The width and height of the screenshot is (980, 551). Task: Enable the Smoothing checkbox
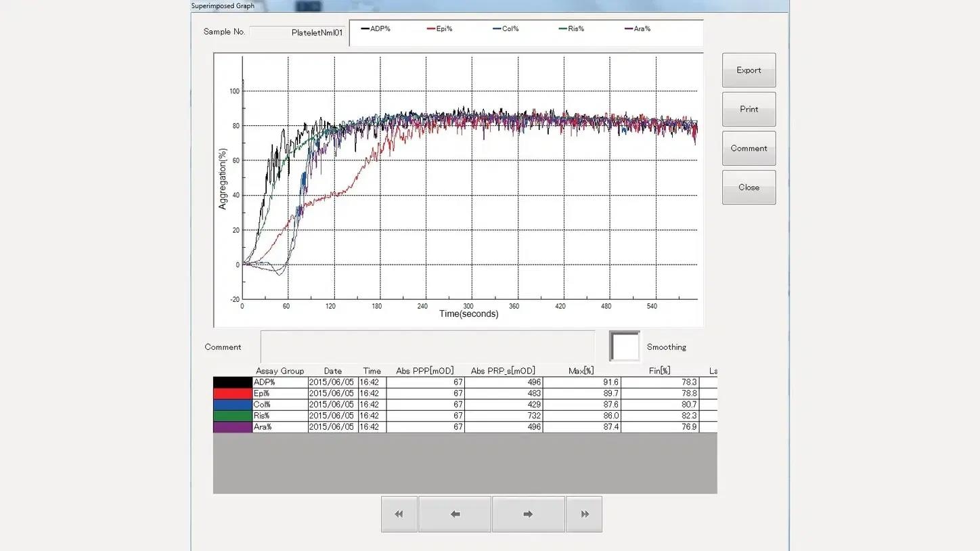coord(624,347)
